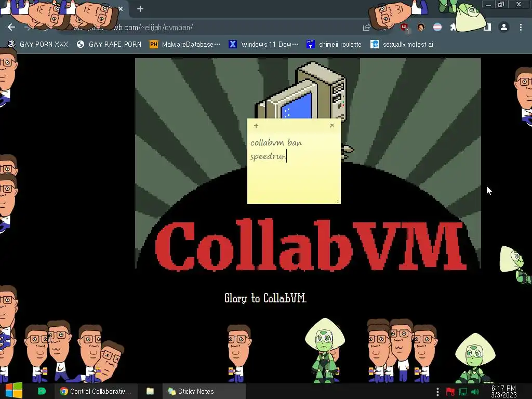The height and width of the screenshot is (399, 532).
Task: Click the sticky note text 'collabvm ban speedrun'
Action: pos(276,150)
